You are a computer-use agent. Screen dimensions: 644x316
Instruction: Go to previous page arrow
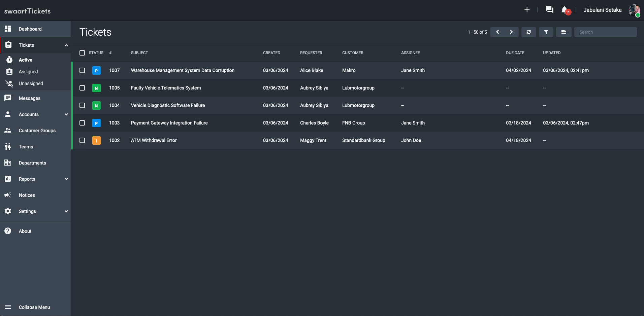(x=497, y=32)
